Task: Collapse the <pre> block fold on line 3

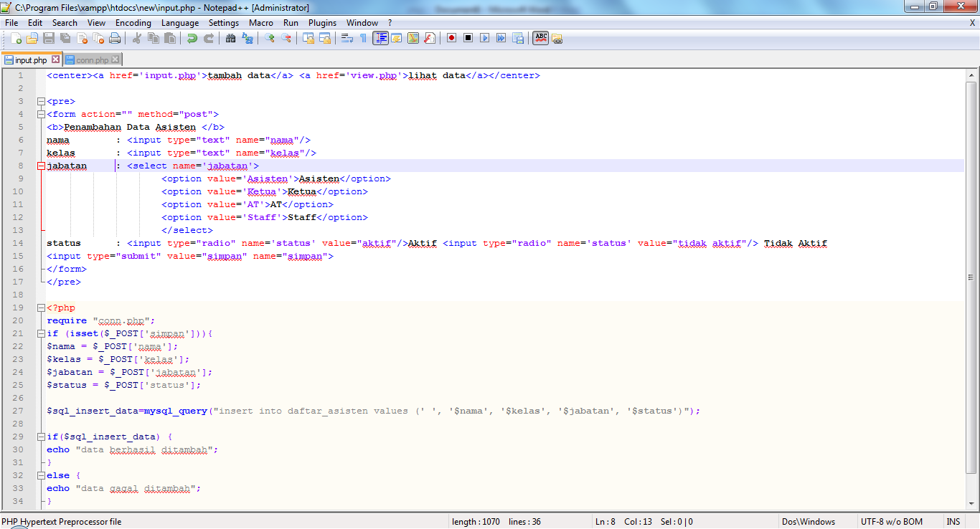Action: point(41,101)
